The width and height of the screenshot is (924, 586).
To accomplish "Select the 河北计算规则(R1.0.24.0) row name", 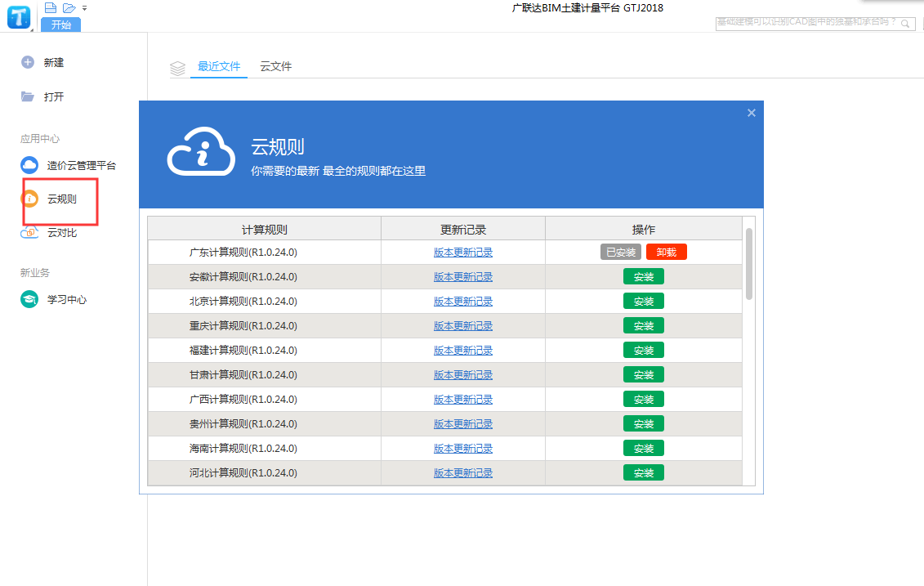I will (x=243, y=473).
